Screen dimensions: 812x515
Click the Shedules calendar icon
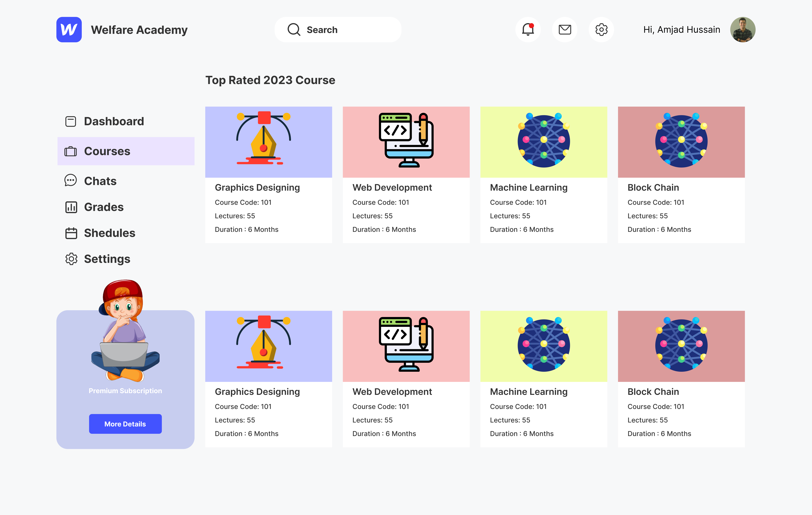[71, 233]
